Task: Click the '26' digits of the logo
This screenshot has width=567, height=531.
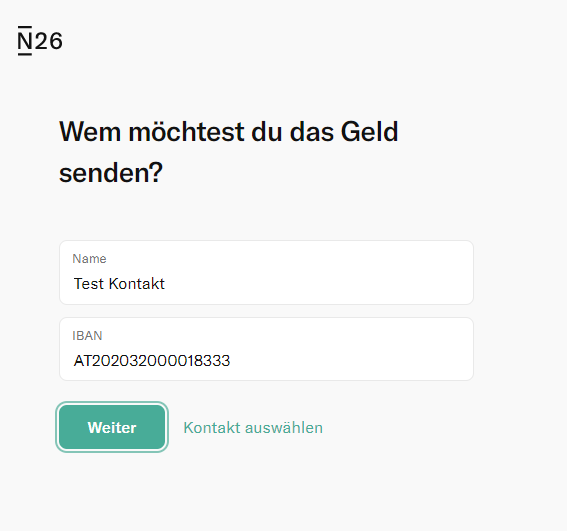Action: tap(49, 41)
